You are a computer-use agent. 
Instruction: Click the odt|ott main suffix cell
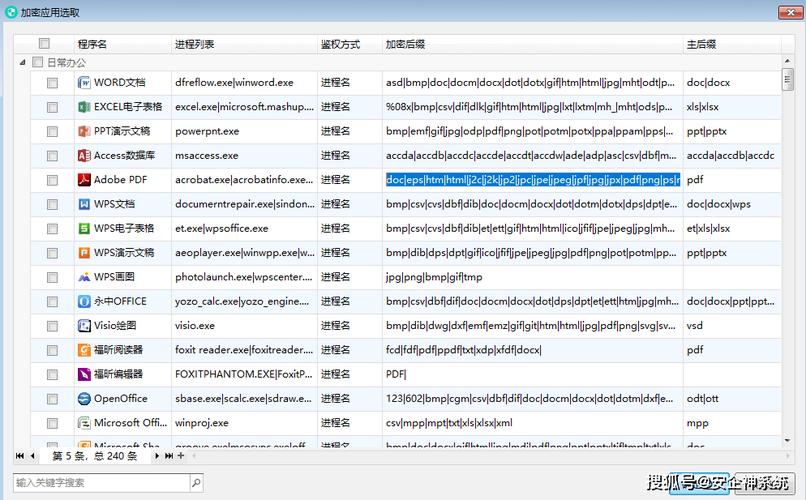[732, 399]
